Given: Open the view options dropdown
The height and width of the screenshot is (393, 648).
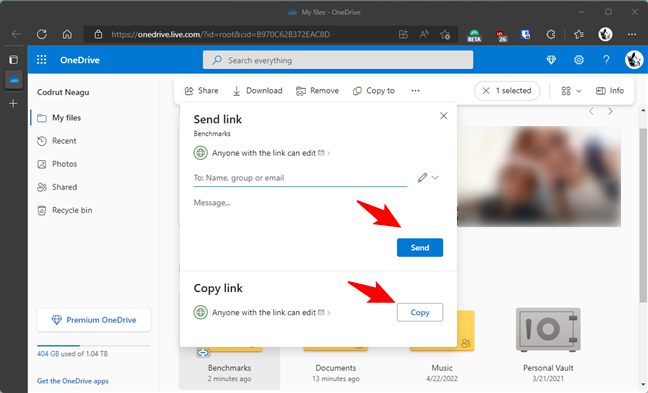Looking at the screenshot, I should (x=571, y=91).
